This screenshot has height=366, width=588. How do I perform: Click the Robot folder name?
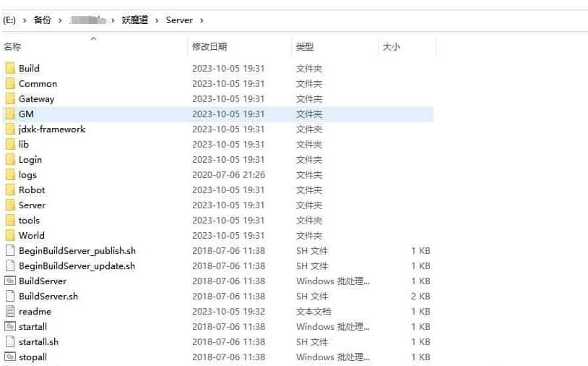[x=32, y=190]
